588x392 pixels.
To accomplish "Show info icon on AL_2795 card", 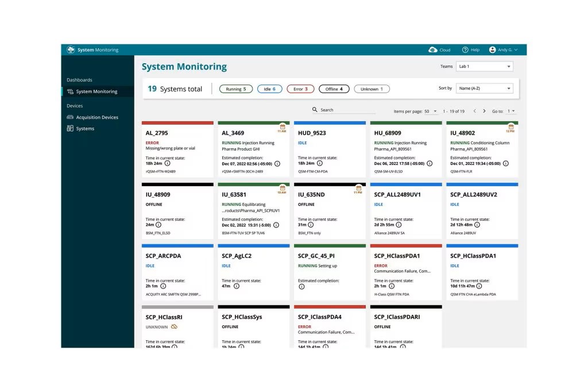I will tap(167, 163).
